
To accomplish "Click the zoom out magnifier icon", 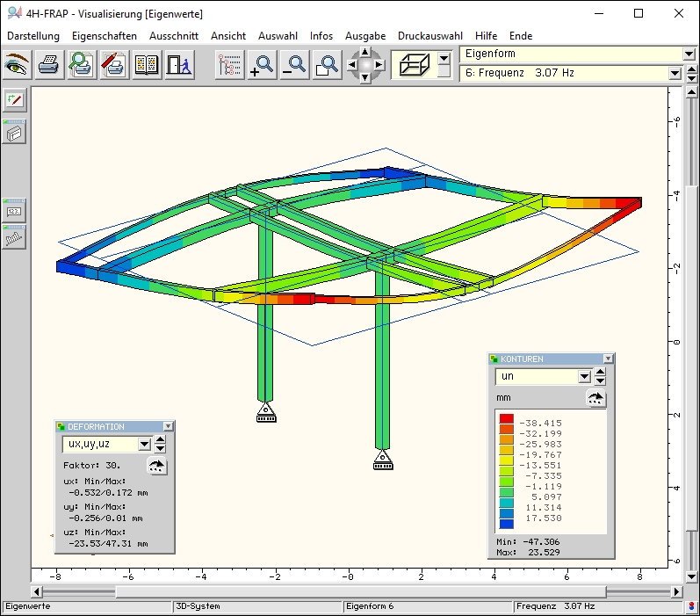I will click(x=294, y=64).
